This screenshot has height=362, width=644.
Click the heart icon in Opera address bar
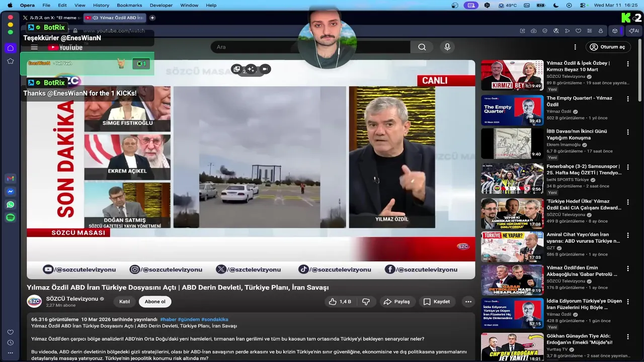point(578,31)
